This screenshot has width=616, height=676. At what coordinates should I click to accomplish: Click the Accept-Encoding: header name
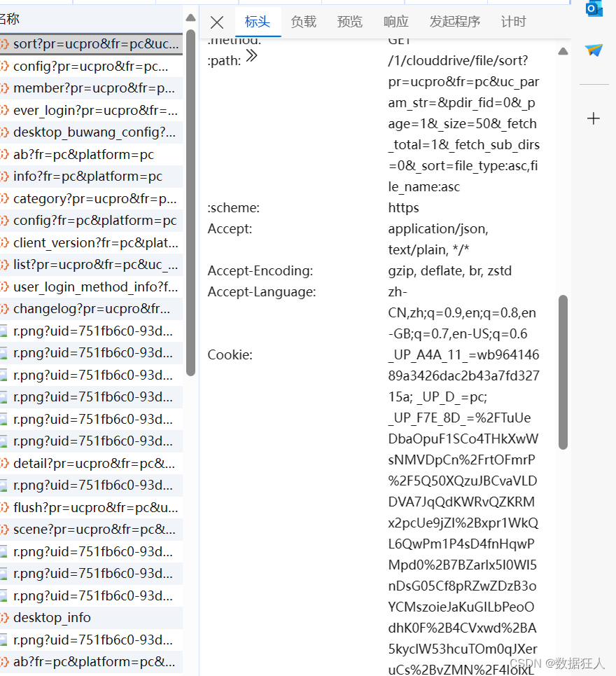[x=260, y=270]
